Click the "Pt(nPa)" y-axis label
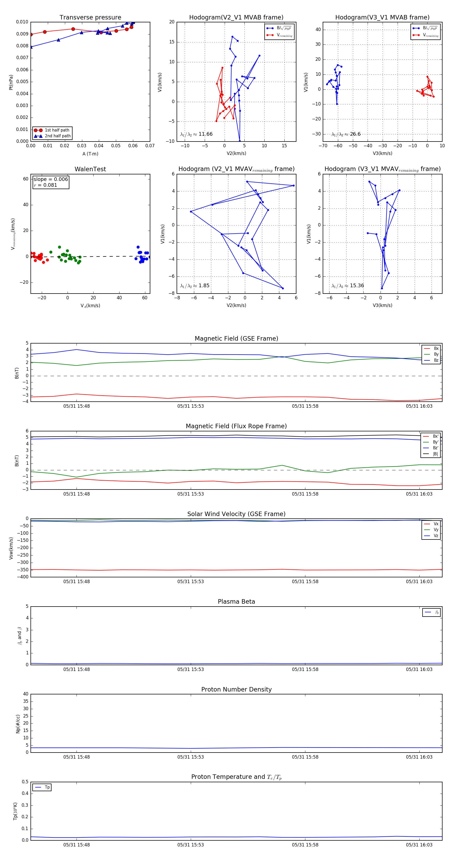 tap(11, 82)
